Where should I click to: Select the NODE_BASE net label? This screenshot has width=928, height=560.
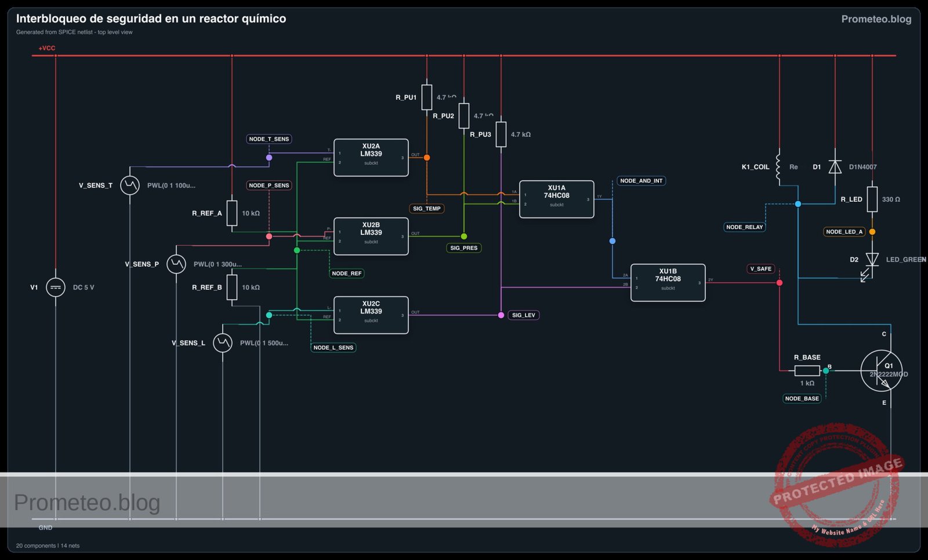(x=802, y=399)
